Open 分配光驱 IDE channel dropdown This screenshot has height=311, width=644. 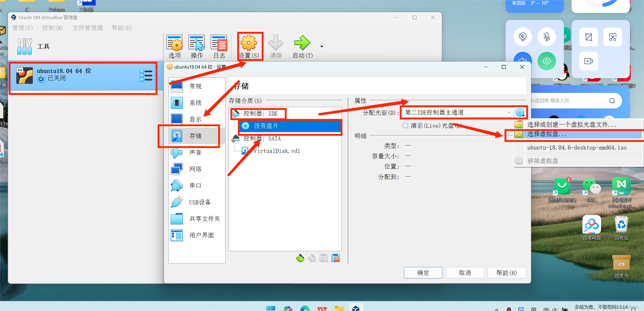click(x=457, y=113)
